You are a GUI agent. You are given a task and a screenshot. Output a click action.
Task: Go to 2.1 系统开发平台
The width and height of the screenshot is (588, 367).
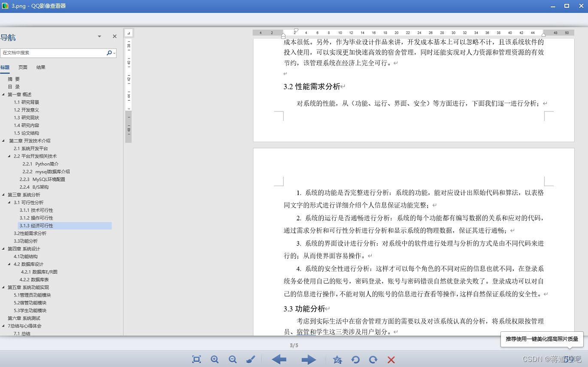pos(31,149)
